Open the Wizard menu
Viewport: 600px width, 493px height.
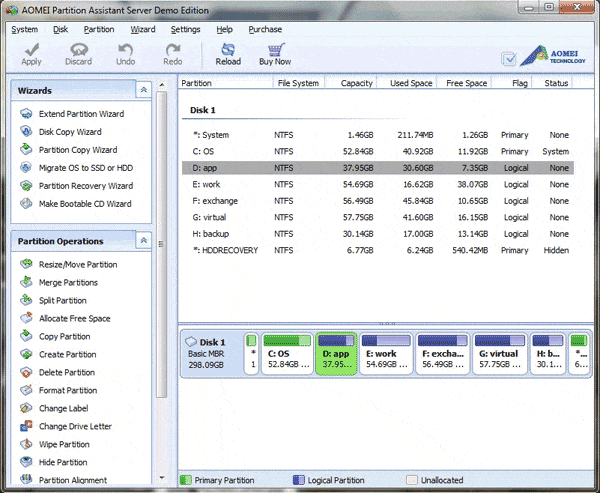tap(143, 29)
